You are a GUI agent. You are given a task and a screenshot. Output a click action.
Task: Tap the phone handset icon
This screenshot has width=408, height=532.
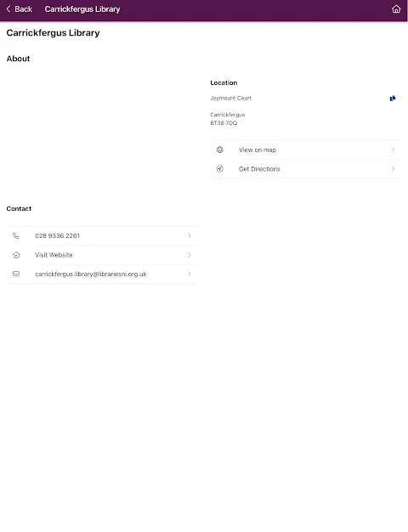pos(16,235)
